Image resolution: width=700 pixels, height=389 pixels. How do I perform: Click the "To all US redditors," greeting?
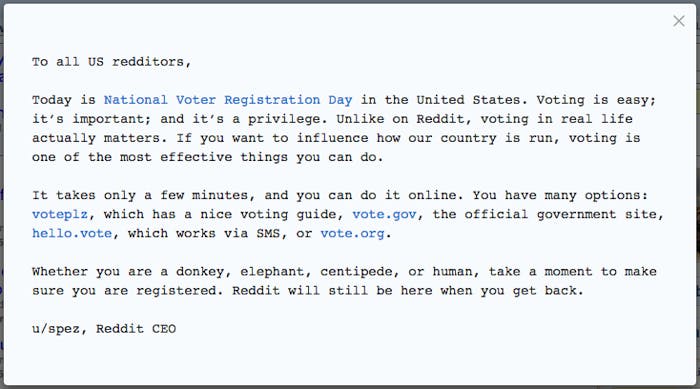(x=112, y=62)
